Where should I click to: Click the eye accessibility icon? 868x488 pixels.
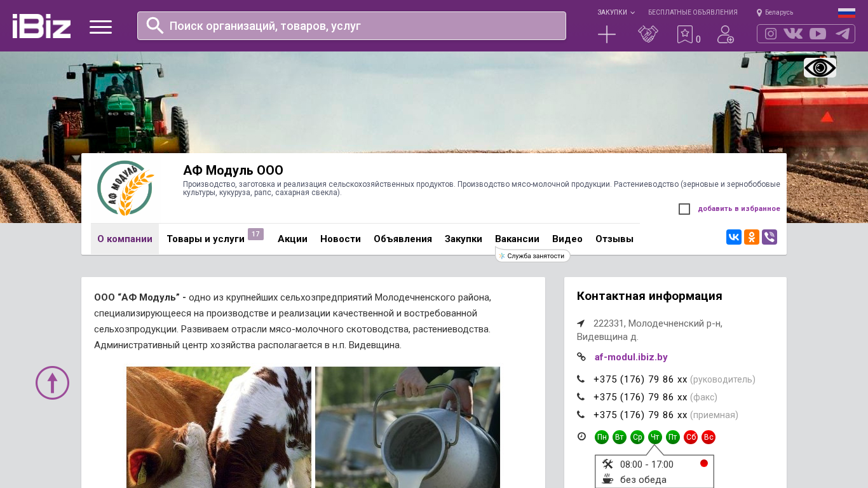point(820,68)
